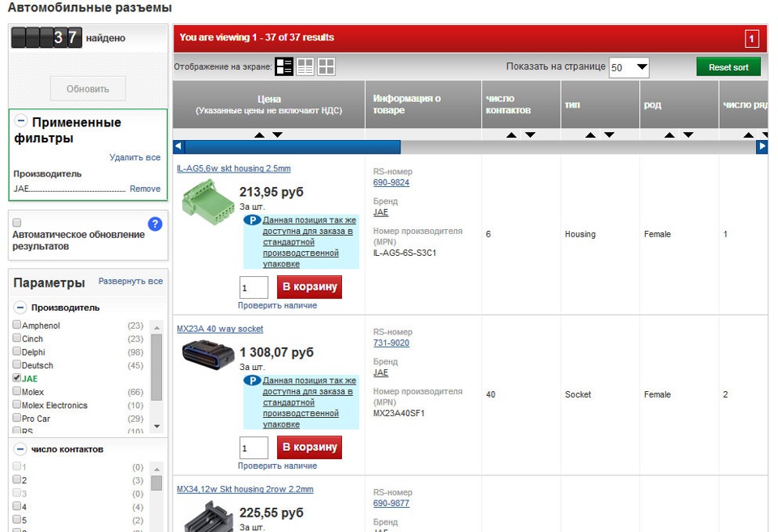Viewport: 778px width, 532px height.
Task: Open black MX23A socket product image
Action: click(208, 355)
